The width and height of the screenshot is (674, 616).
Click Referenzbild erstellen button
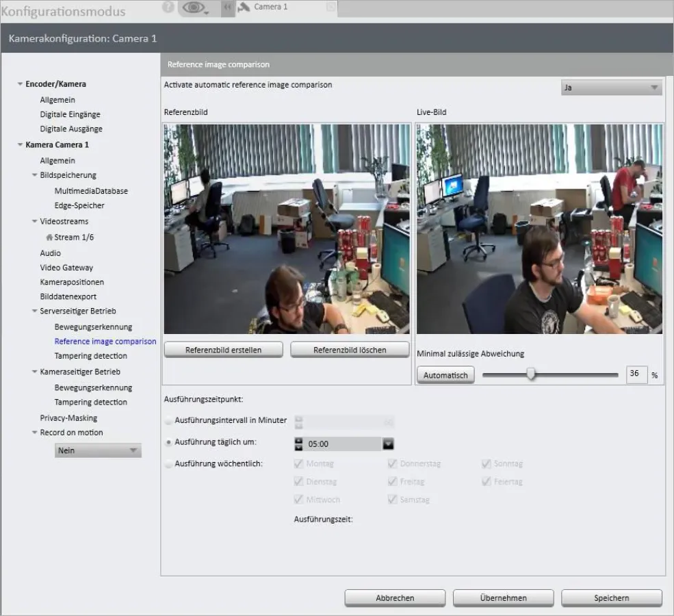(224, 350)
